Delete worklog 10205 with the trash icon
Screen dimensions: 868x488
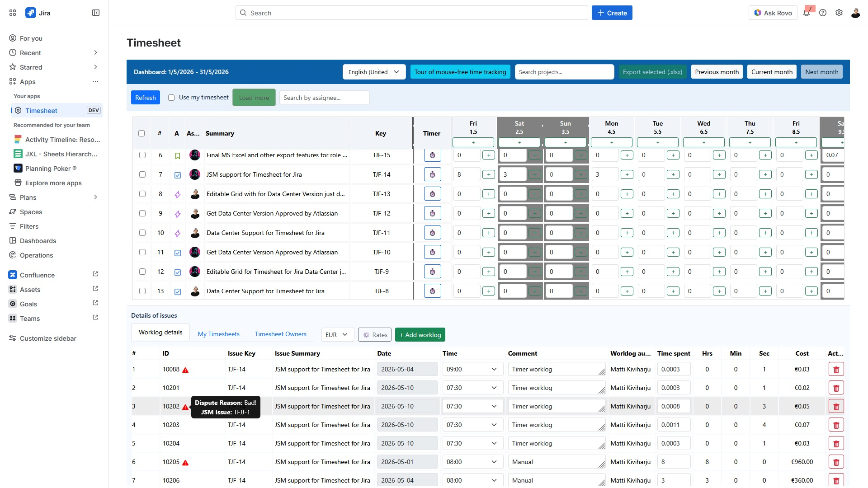(x=836, y=462)
